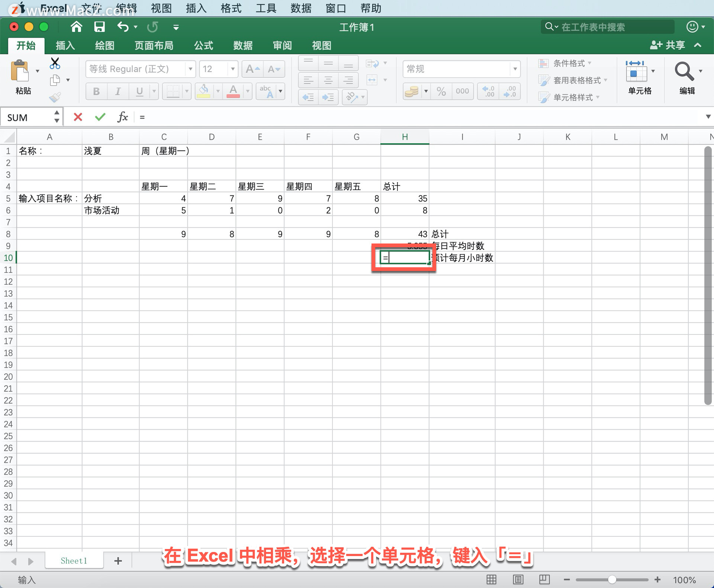Cut selection with the scissors icon
The width and height of the screenshot is (714, 588).
click(x=55, y=64)
